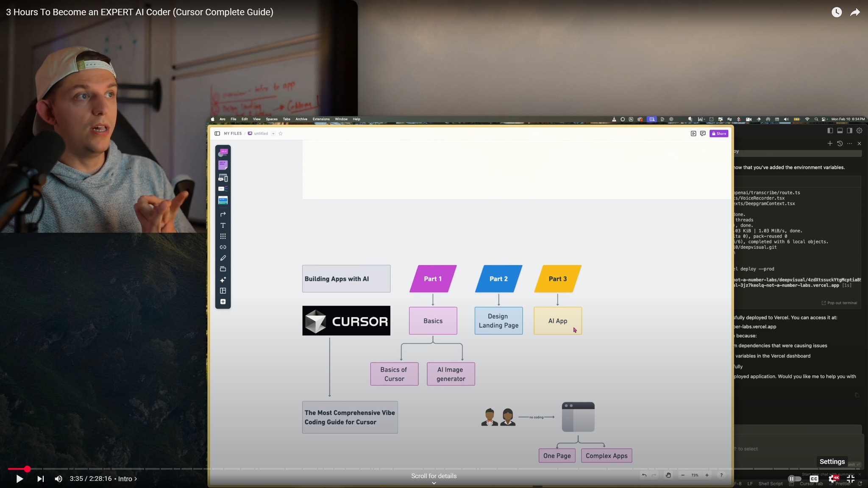
Task: Click the video title link
Action: click(x=139, y=12)
